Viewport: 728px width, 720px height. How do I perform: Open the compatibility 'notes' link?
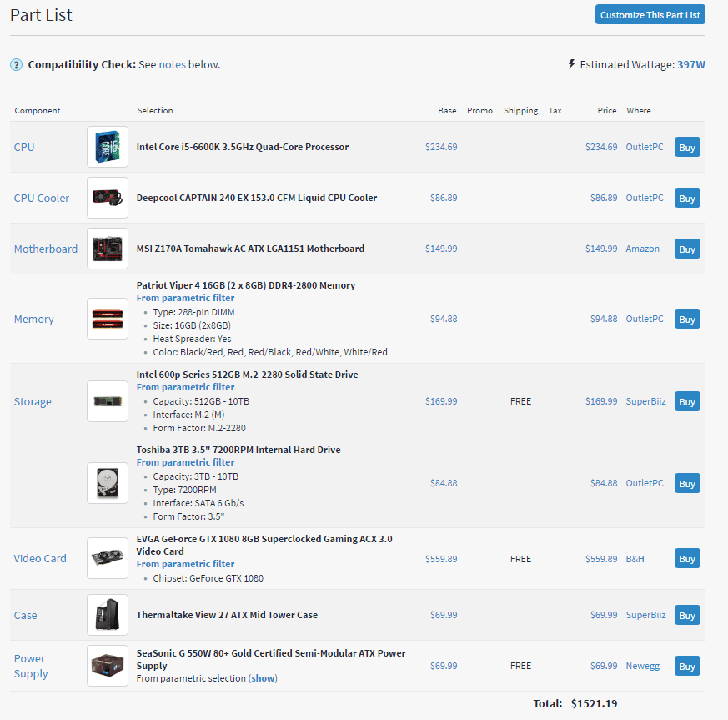172,64
